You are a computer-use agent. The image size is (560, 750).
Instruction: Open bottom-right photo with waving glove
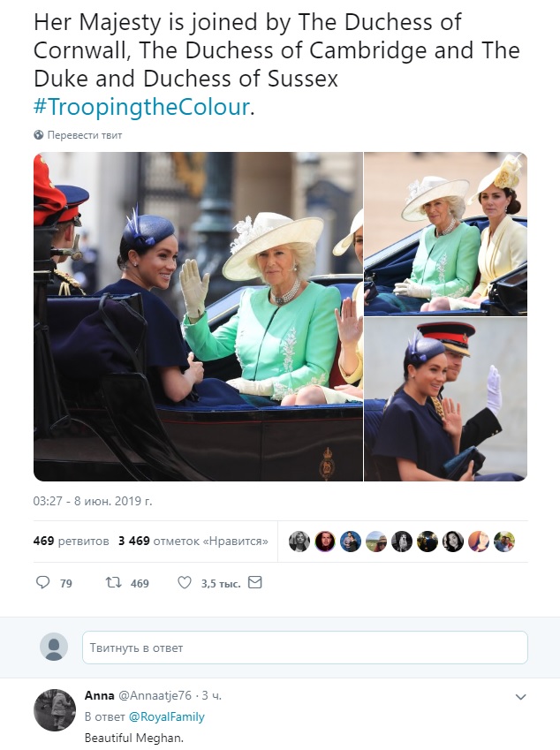[445, 399]
